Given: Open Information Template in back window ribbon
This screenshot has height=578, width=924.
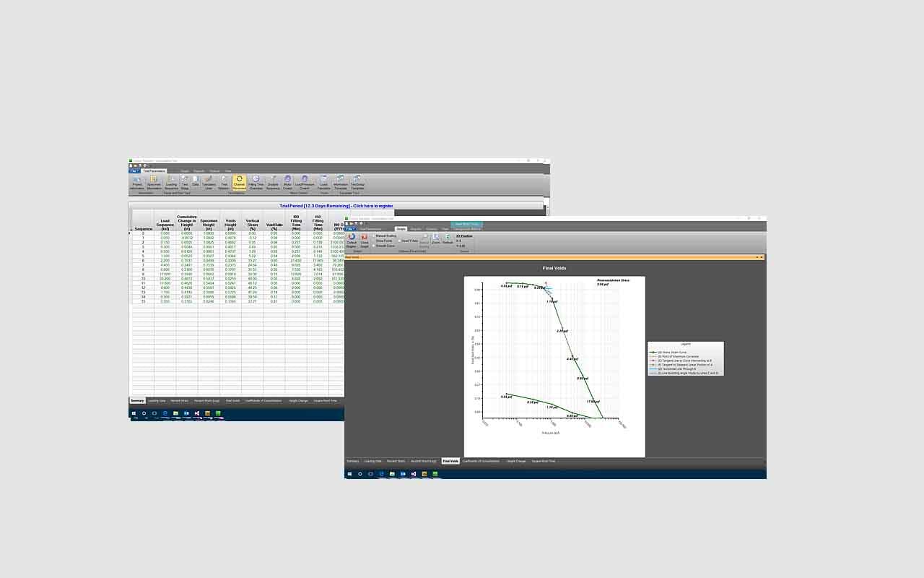Looking at the screenshot, I should (340, 181).
